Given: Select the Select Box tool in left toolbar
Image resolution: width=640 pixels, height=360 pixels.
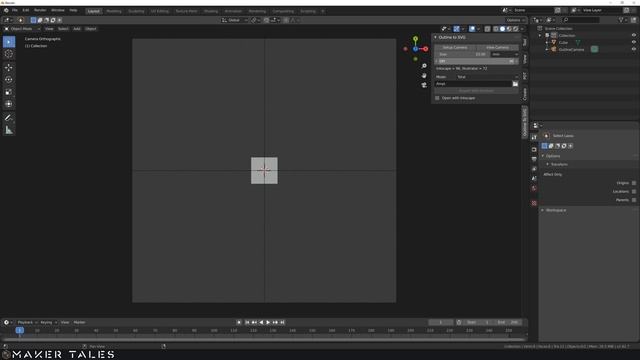Looking at the screenshot, I should pos(9,42).
